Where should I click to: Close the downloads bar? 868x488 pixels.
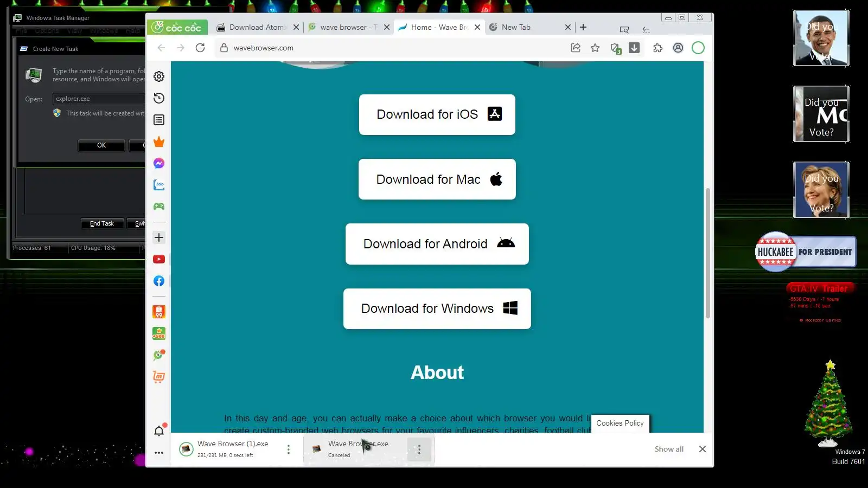click(x=703, y=449)
